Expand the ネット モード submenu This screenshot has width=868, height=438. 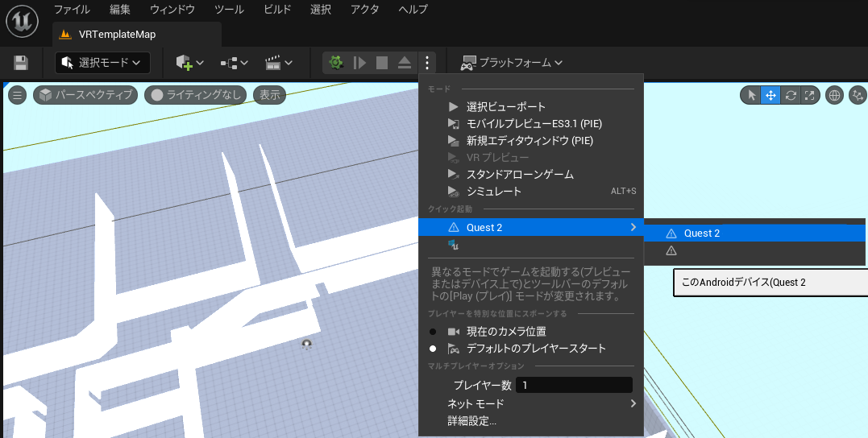coord(531,403)
